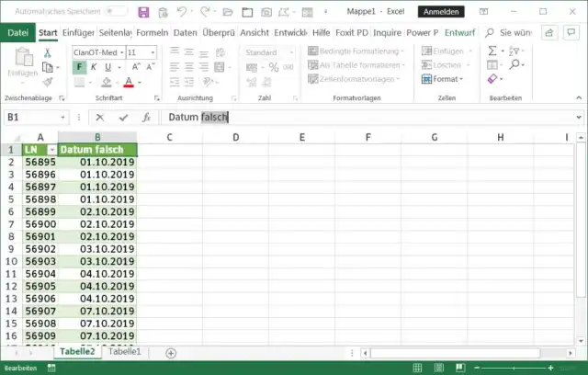This screenshot has height=375, width=588.
Task: Select cell A2 containing 56895
Action: pyautogui.click(x=40, y=162)
